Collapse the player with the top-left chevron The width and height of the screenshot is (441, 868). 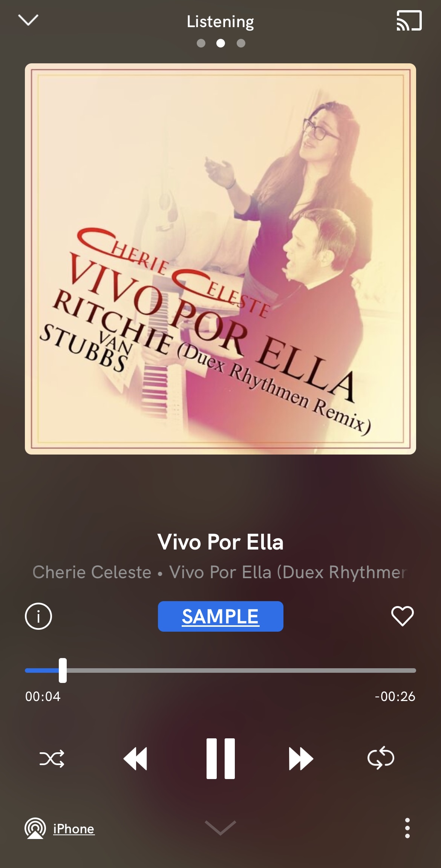(28, 20)
